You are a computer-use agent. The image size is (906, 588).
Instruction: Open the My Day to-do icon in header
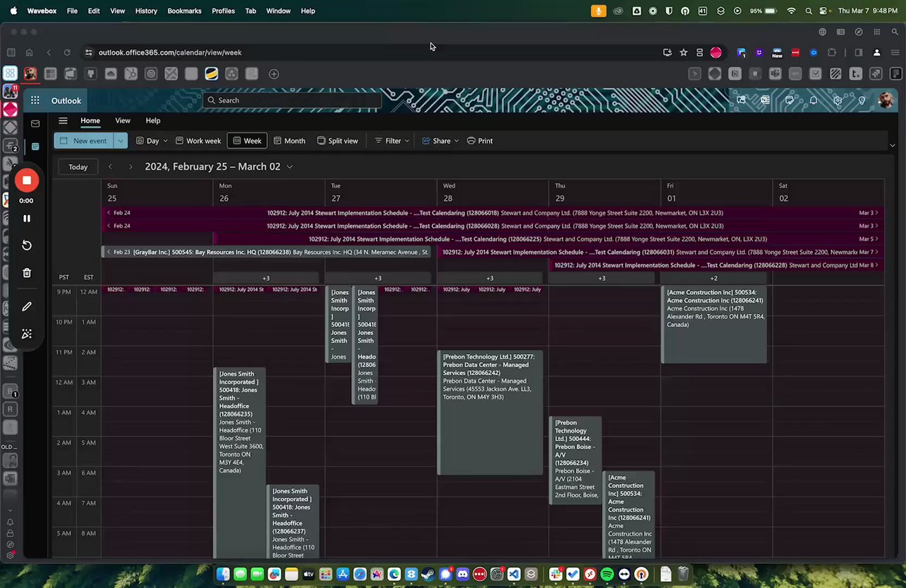[x=790, y=100]
